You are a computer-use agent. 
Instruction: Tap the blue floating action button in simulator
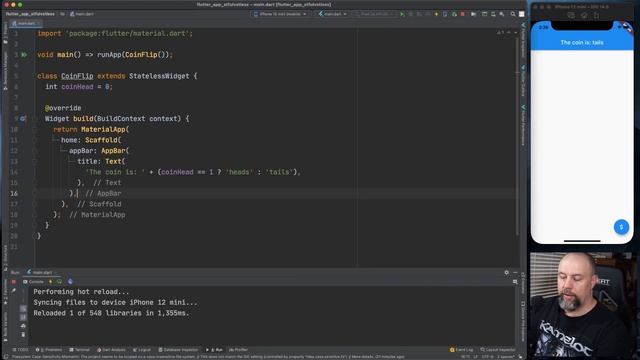point(621,227)
